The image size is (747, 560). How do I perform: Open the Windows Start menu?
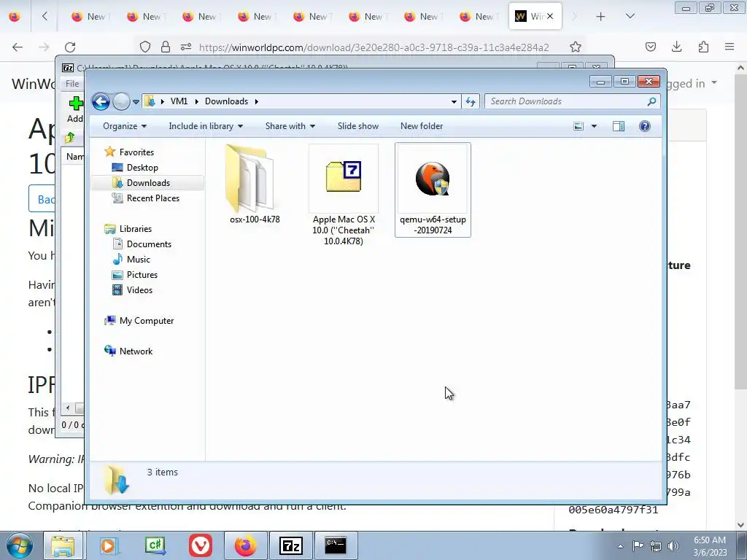point(20,545)
